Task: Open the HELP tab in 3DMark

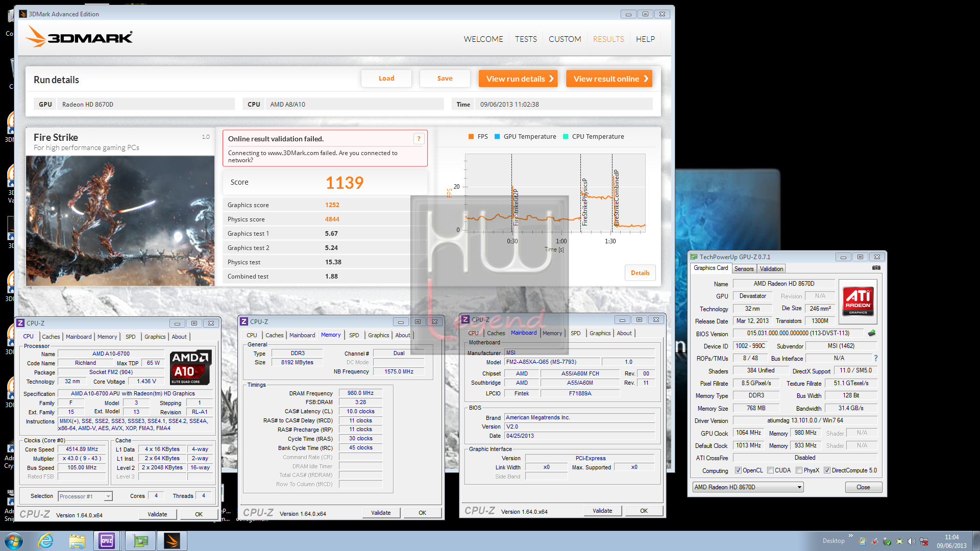Action: click(645, 39)
